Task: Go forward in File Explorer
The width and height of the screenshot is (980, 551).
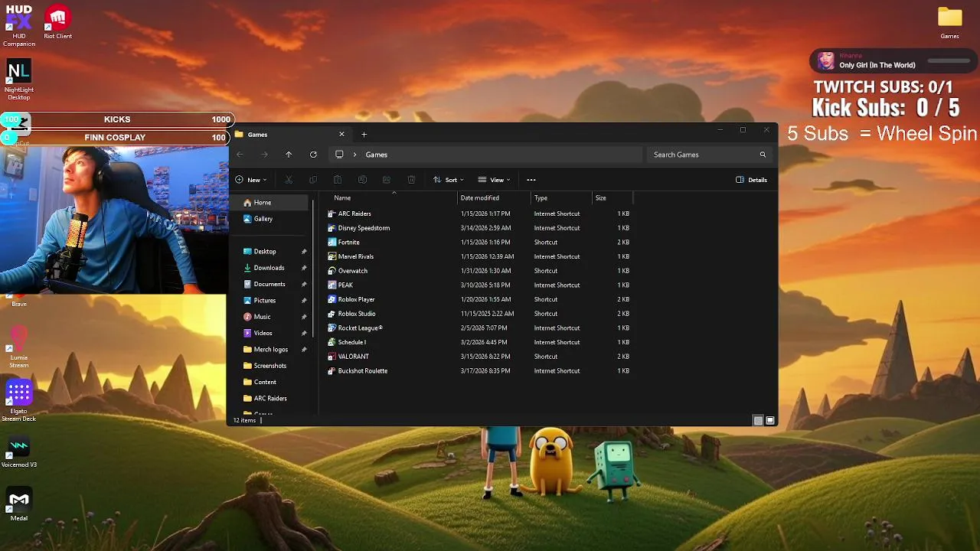Action: click(x=264, y=155)
